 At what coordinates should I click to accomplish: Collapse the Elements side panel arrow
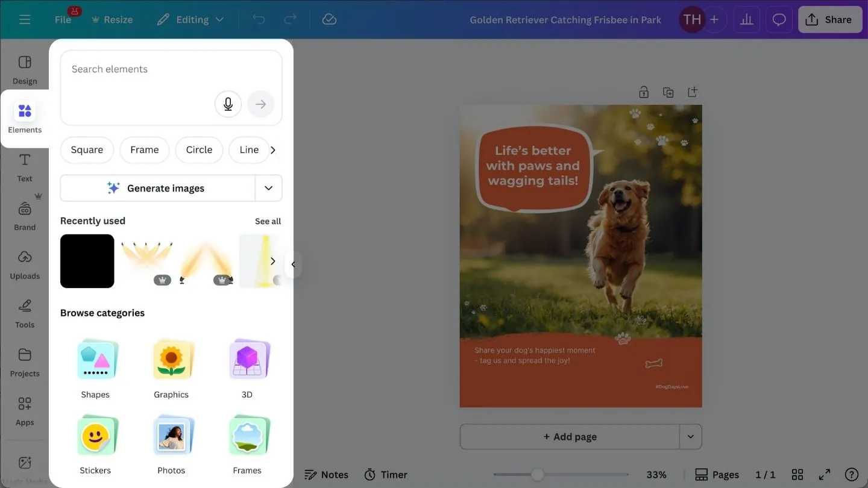click(293, 264)
